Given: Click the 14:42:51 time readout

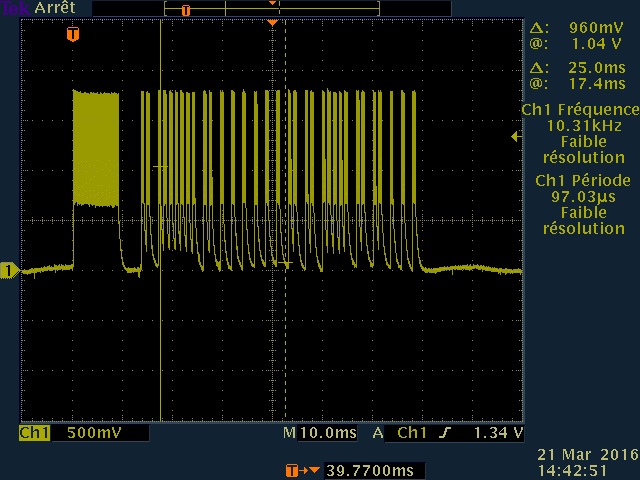Looking at the screenshot, I should [572, 470].
